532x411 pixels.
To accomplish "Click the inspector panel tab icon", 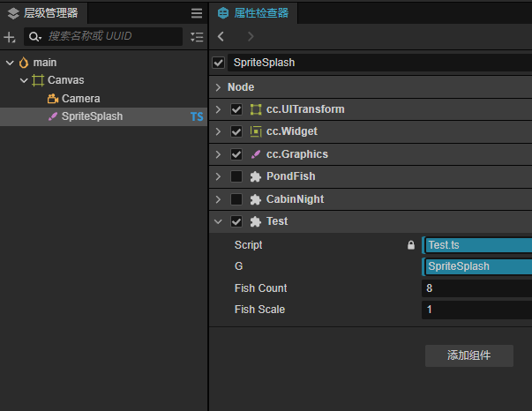I will pos(223,13).
